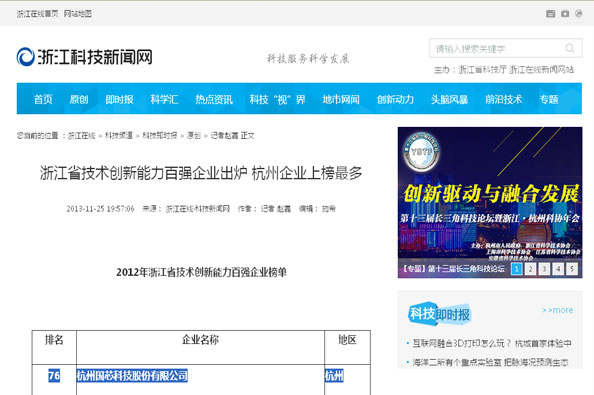Screen dimensions: 594x395
Task: Open the 科学汇 navigation tab
Action: pyautogui.click(x=164, y=99)
